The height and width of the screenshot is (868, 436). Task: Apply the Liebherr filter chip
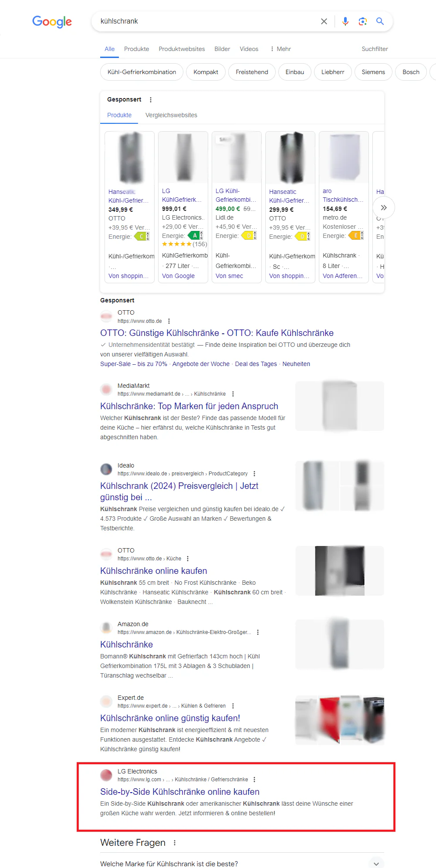tap(333, 72)
